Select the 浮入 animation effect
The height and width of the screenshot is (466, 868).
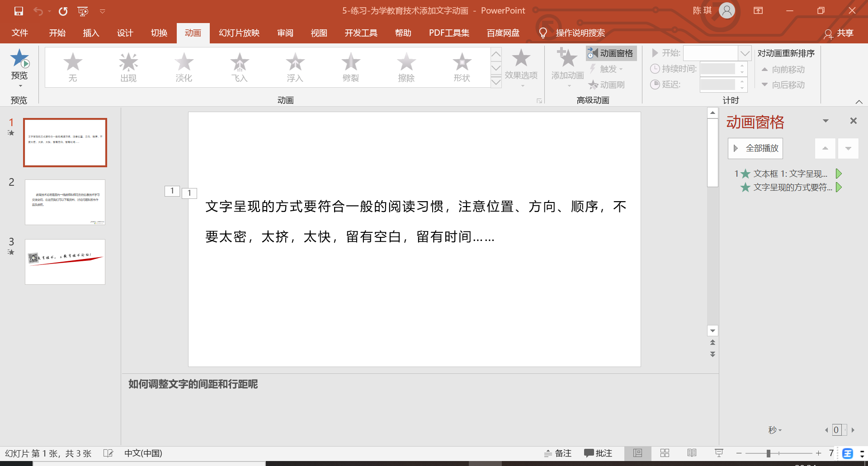[295, 67]
